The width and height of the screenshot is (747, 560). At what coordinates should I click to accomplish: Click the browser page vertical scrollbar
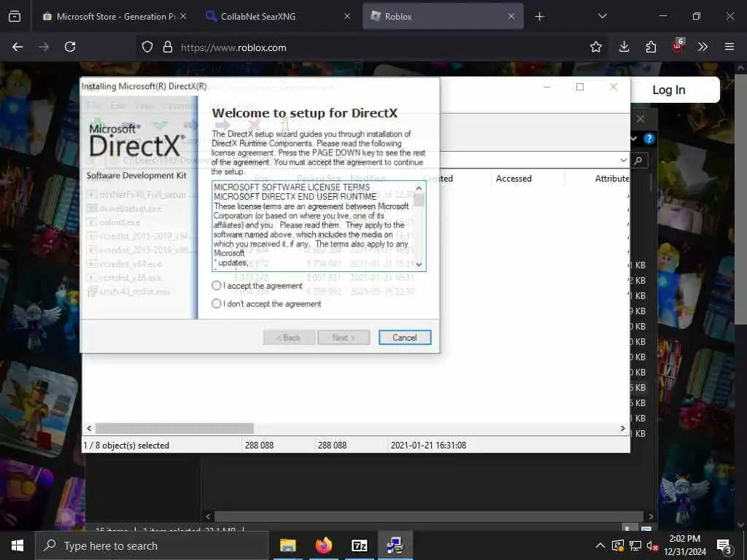[x=740, y=198]
